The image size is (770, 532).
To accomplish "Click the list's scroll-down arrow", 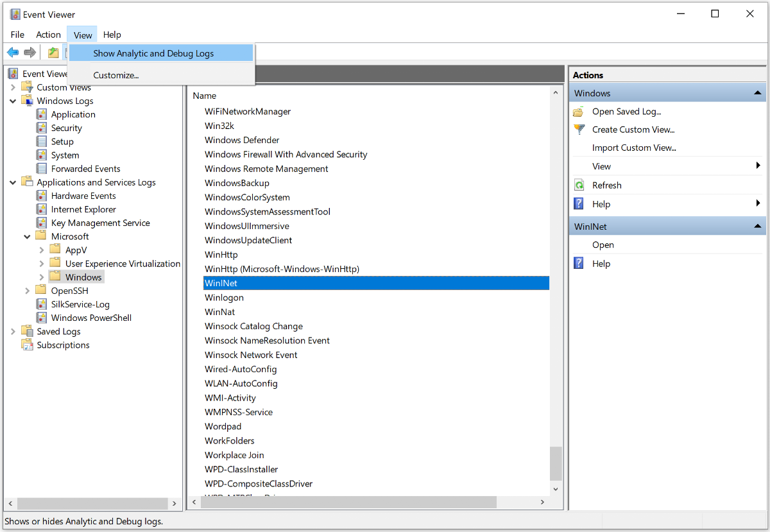I will 556,488.
